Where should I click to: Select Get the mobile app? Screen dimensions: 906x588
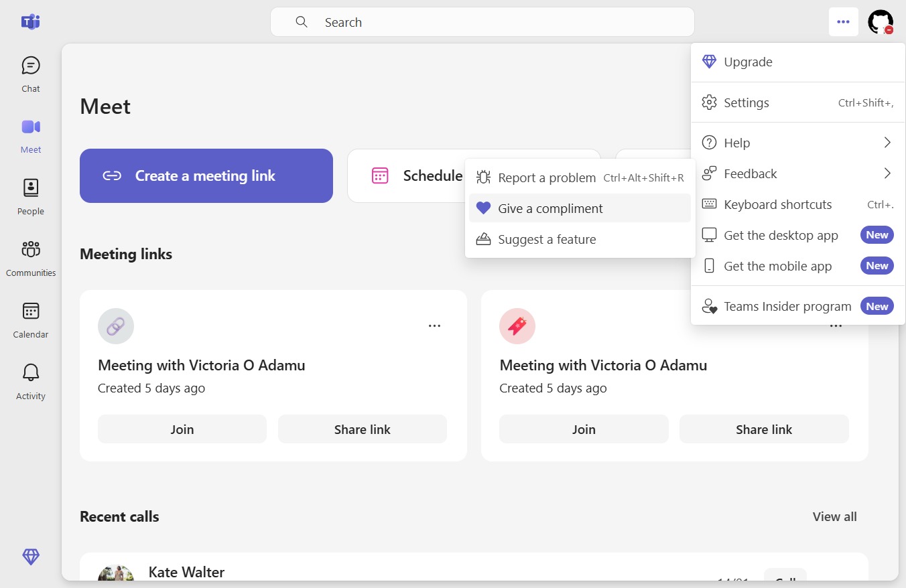797,266
